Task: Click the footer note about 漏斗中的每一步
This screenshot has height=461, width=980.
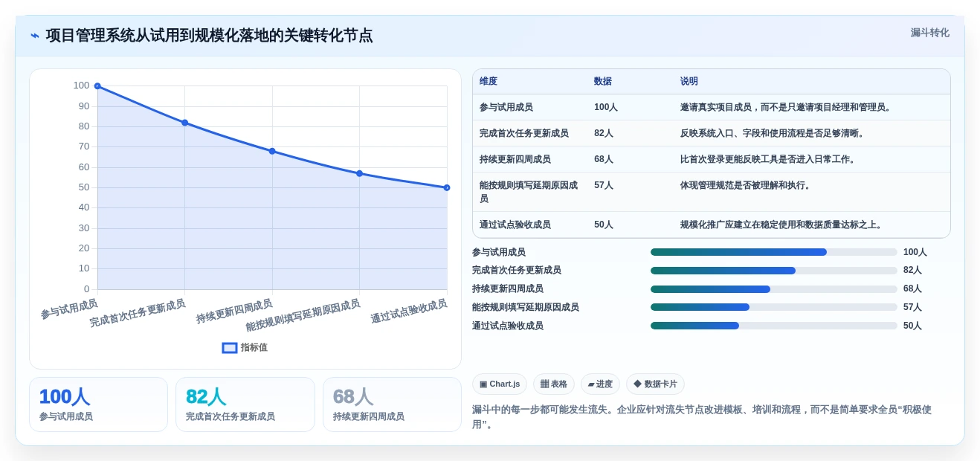Action: (702, 417)
